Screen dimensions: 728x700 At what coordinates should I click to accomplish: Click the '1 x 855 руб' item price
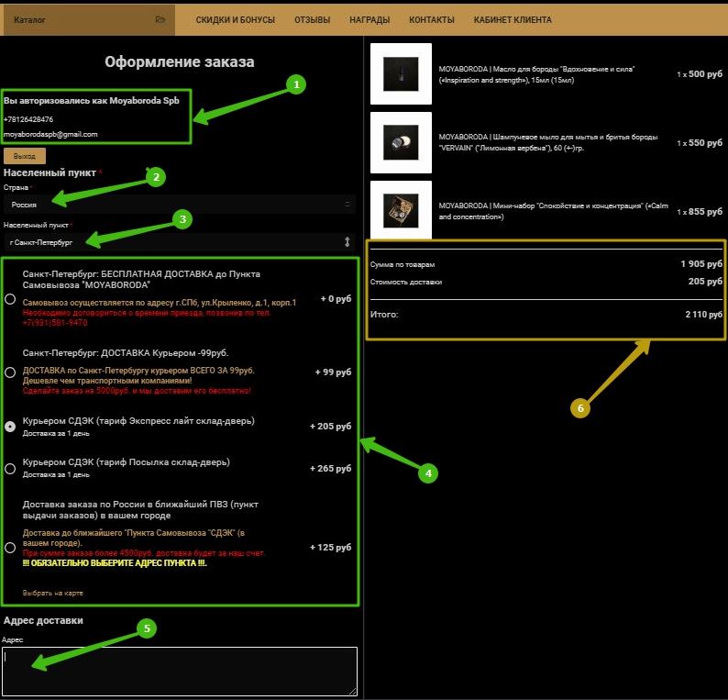pyautogui.click(x=700, y=211)
